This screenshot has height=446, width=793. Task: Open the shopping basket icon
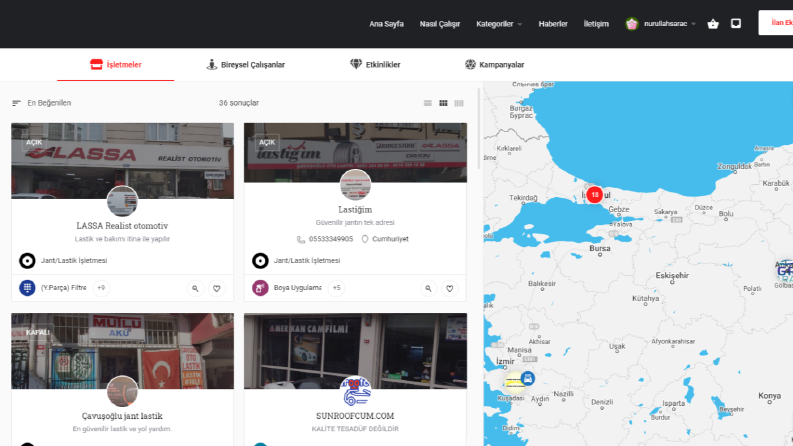pyautogui.click(x=713, y=24)
